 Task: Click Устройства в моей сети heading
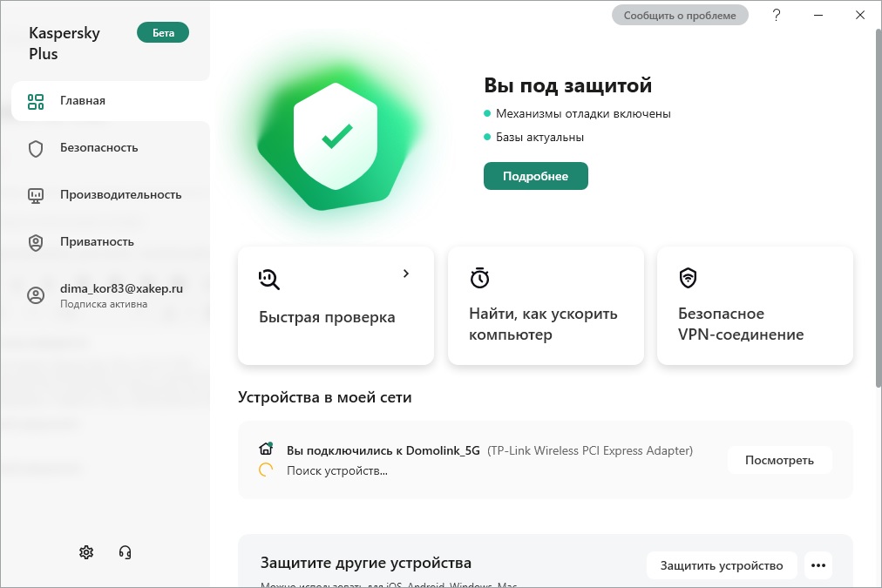click(324, 397)
